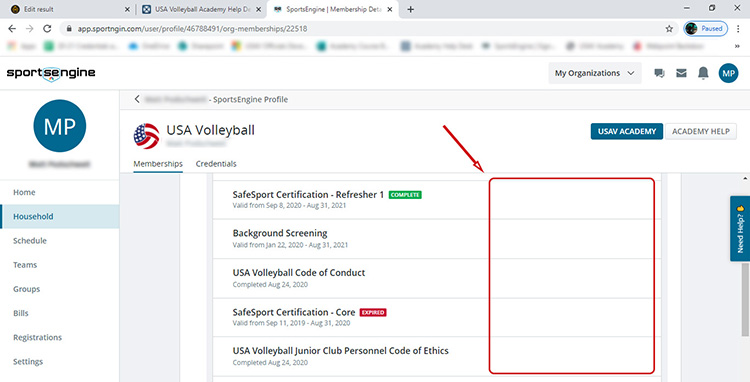Bookmark the page with the star icon
Viewport: 750px width, 382px height.
click(669, 29)
